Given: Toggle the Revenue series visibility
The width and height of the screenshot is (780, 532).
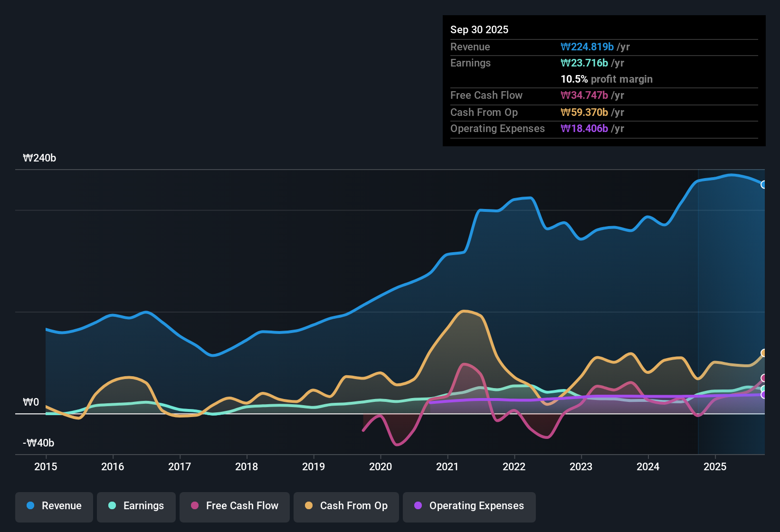Looking at the screenshot, I should coord(54,506).
